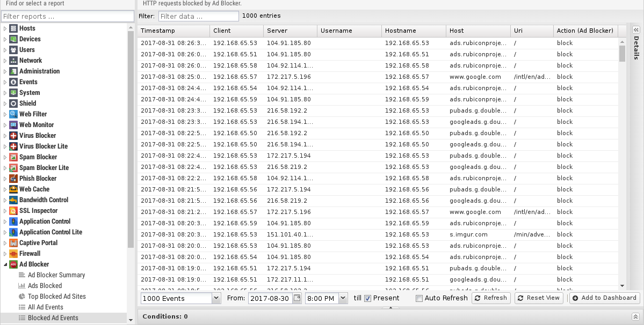
Task: Click the Shield report icon
Action: (13, 104)
